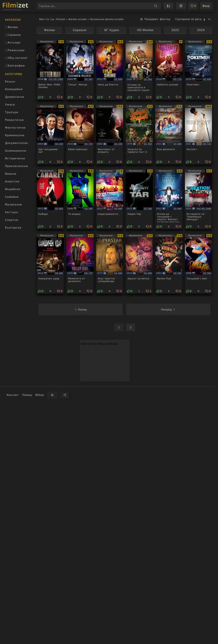This screenshot has width=218, height=644.
Task: Open the Контакт footer link
Action: (x=13, y=395)
